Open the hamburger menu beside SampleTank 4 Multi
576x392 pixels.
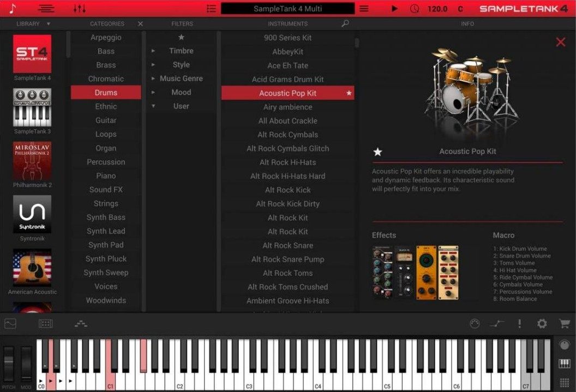[x=363, y=8]
